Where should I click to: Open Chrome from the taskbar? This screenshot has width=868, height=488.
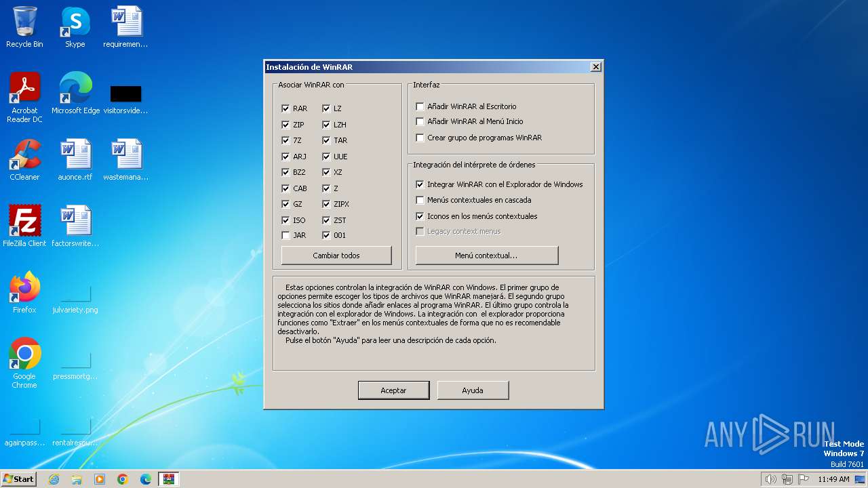[x=123, y=479]
